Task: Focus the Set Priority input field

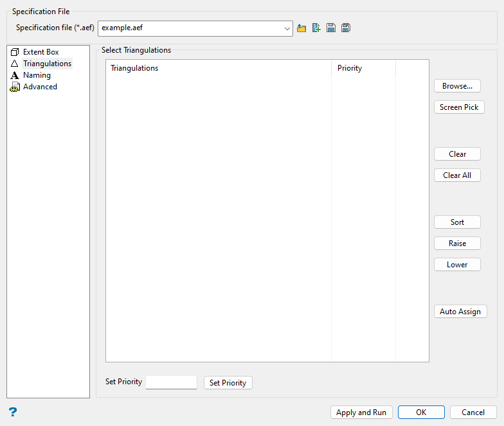Action: point(171,383)
